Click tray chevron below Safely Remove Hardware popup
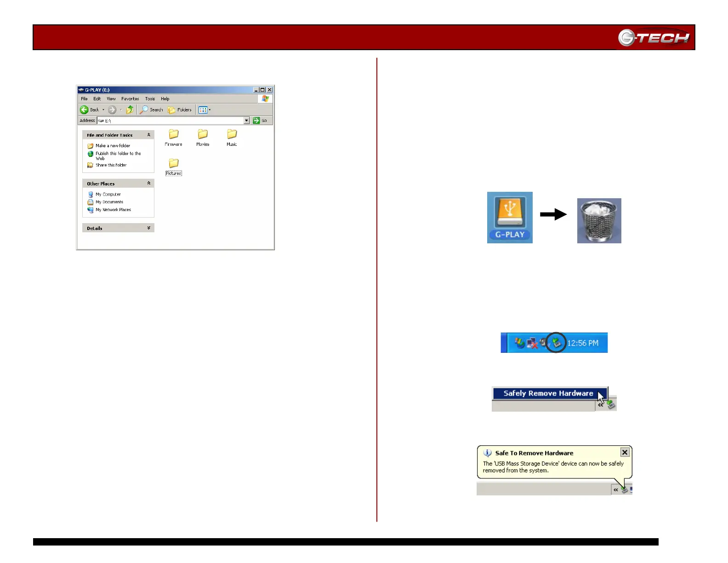This screenshot has width=728, height=563. click(600, 405)
